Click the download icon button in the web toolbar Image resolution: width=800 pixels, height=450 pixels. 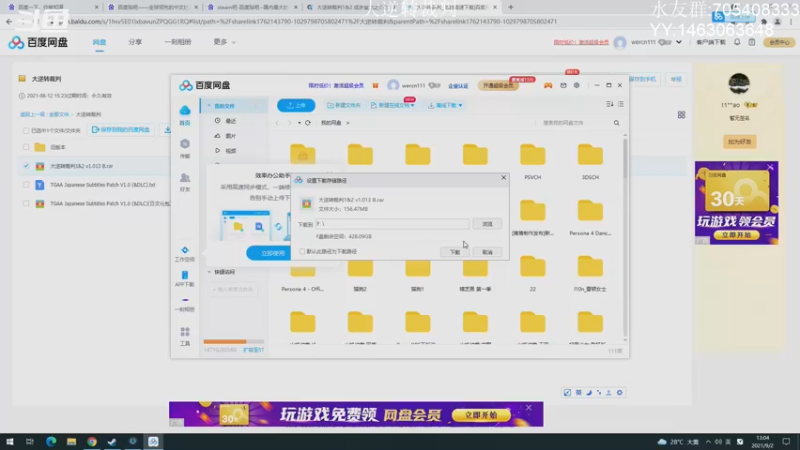(x=167, y=130)
